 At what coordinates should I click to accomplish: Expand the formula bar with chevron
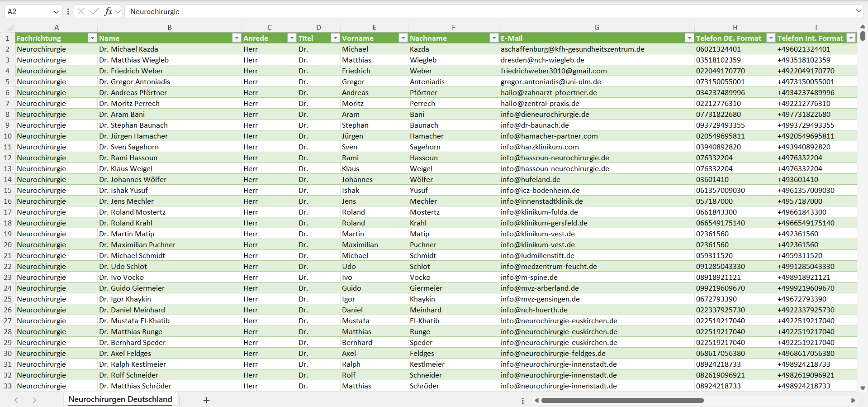[x=858, y=11]
